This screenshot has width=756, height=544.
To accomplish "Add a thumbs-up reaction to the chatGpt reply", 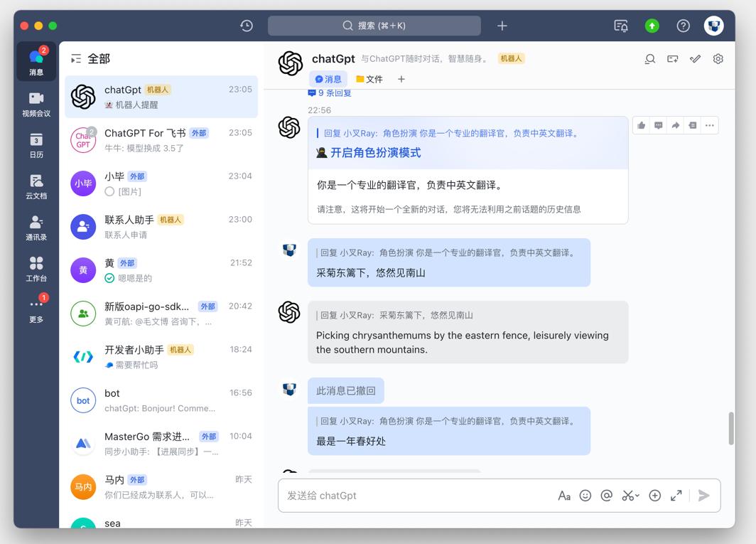I will (x=642, y=125).
